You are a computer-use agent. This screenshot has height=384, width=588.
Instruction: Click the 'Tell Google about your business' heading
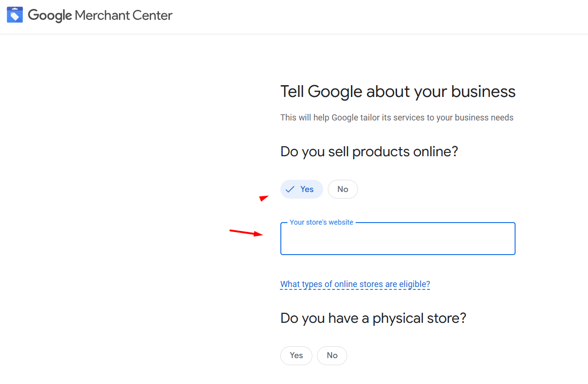[398, 91]
